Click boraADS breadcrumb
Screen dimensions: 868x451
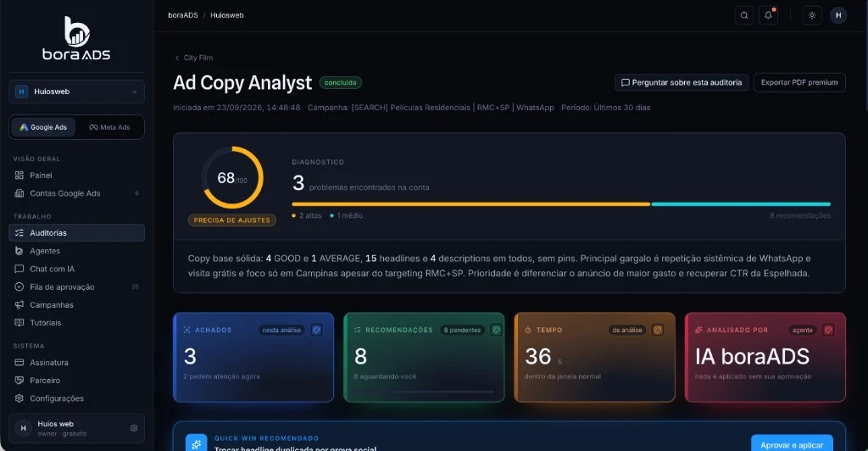coord(183,15)
